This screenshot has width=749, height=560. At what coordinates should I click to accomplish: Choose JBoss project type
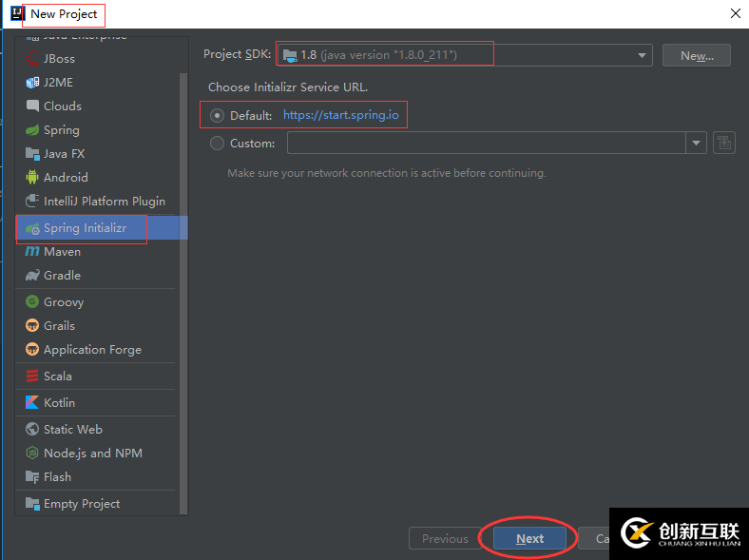(x=98, y=58)
